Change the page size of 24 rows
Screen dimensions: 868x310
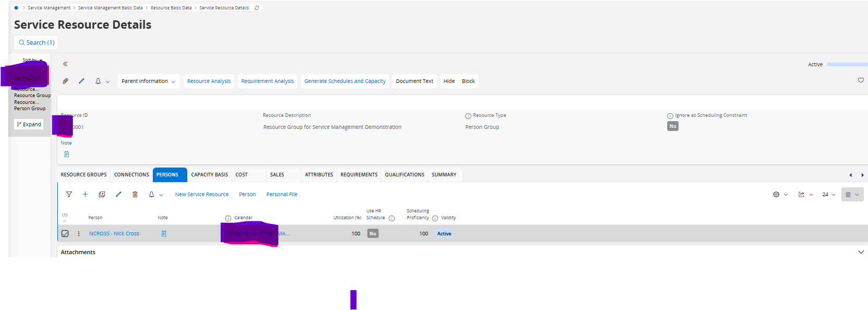(x=829, y=195)
